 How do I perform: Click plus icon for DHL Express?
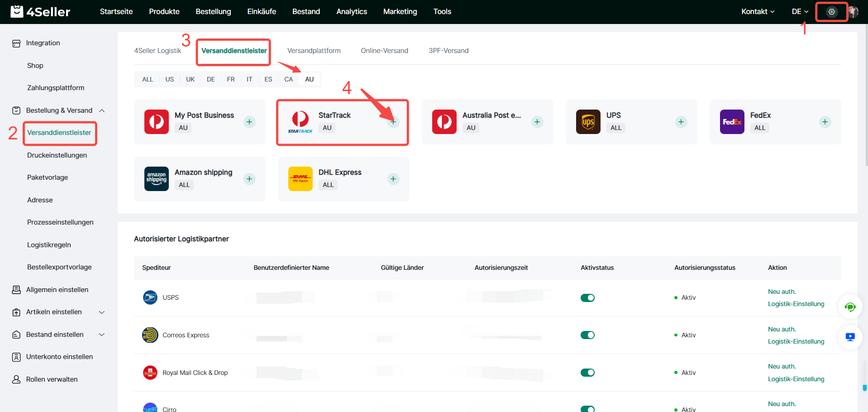click(x=393, y=179)
